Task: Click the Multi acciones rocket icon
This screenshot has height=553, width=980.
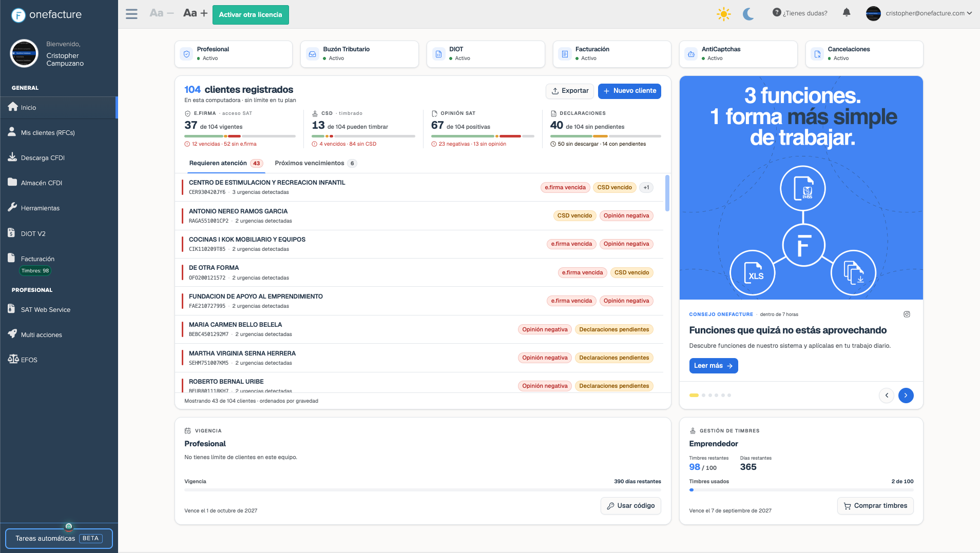Action: click(x=12, y=334)
